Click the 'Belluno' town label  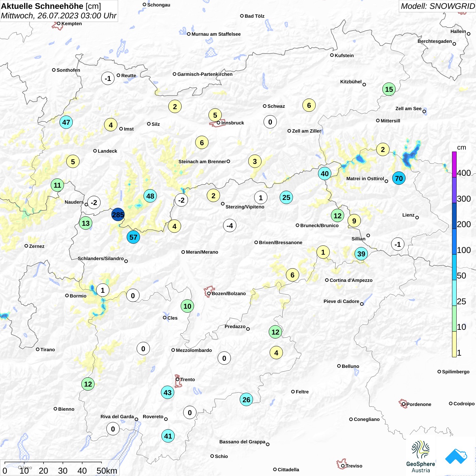click(x=350, y=366)
